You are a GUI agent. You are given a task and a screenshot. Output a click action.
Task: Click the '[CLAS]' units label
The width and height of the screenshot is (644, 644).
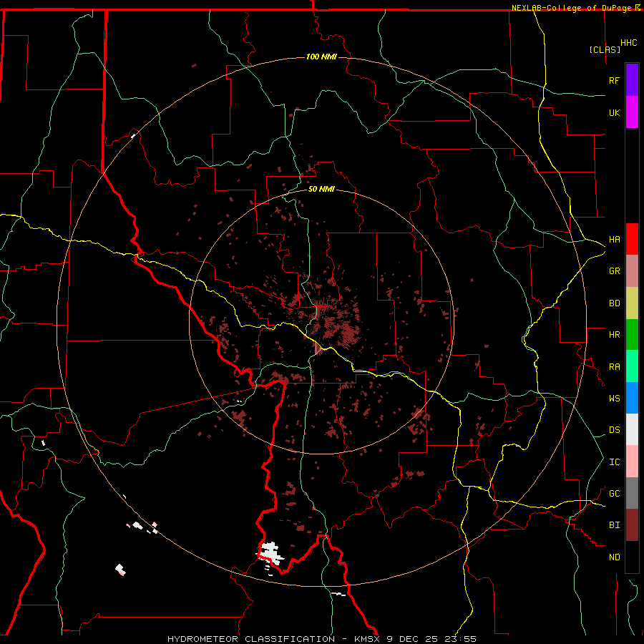[605, 49]
